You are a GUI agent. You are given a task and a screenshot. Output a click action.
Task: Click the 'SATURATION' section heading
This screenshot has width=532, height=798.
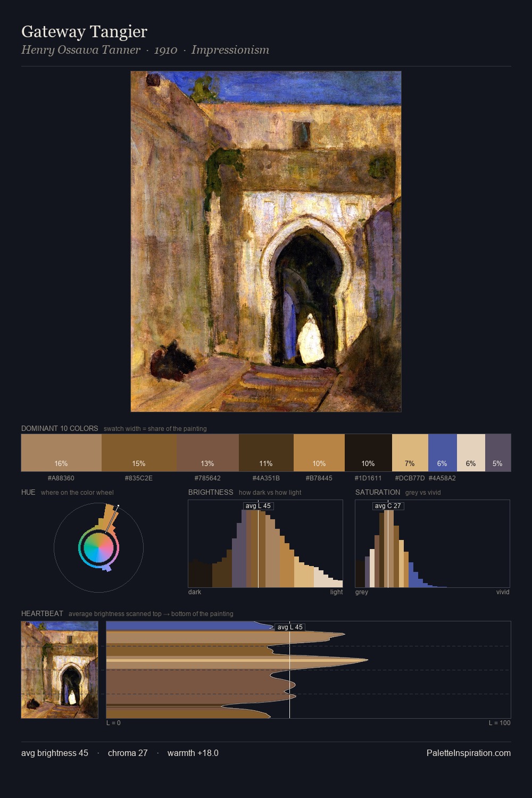pyautogui.click(x=378, y=492)
